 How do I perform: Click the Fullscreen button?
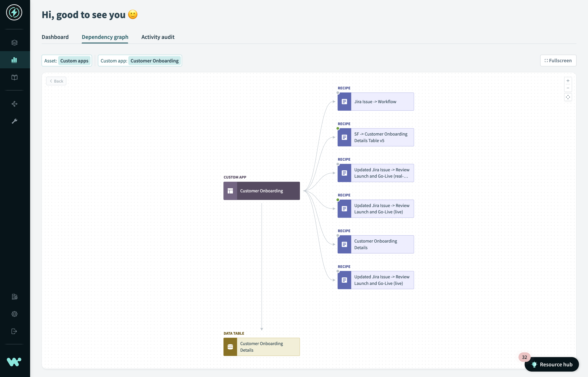click(x=558, y=60)
